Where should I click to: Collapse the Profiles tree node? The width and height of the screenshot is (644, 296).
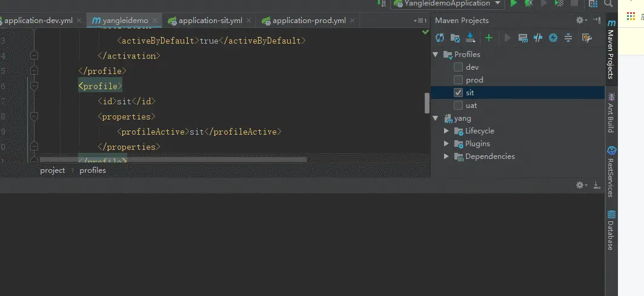pos(436,54)
